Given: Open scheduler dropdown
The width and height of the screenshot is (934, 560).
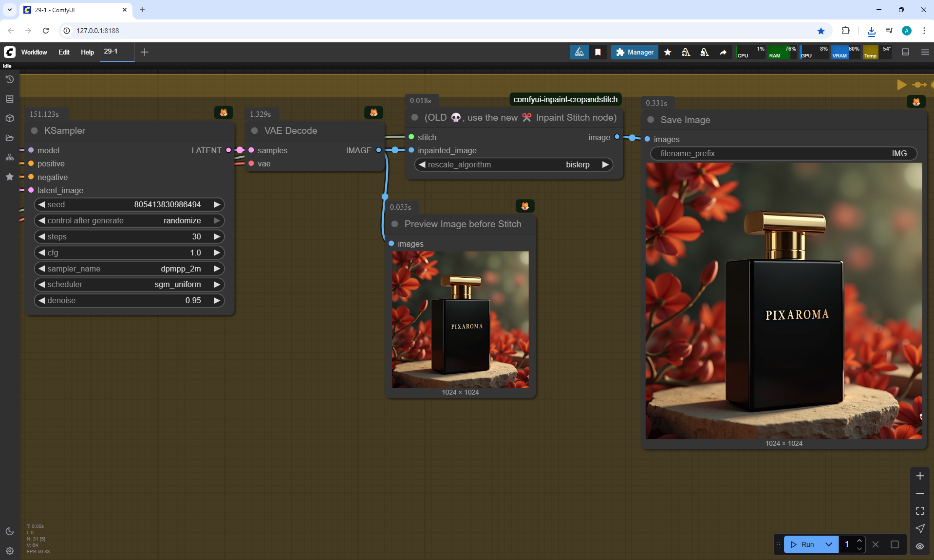Looking at the screenshot, I should (129, 284).
